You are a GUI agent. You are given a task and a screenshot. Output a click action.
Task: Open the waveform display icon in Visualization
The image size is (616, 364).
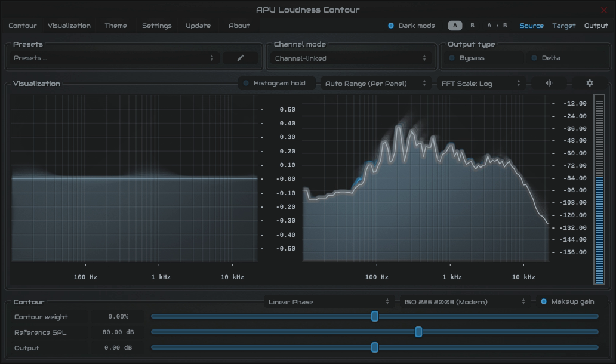[549, 84]
